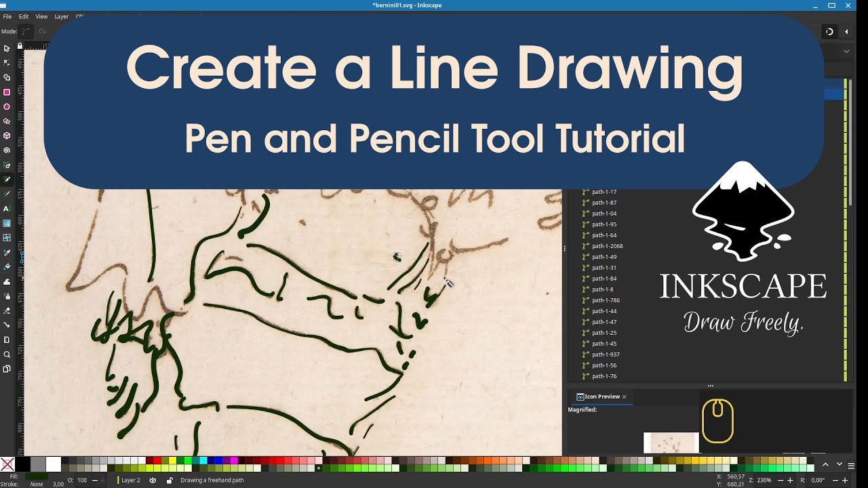The image size is (868, 488).
Task: Choose the second pencil Mode button
Action: coord(42,31)
